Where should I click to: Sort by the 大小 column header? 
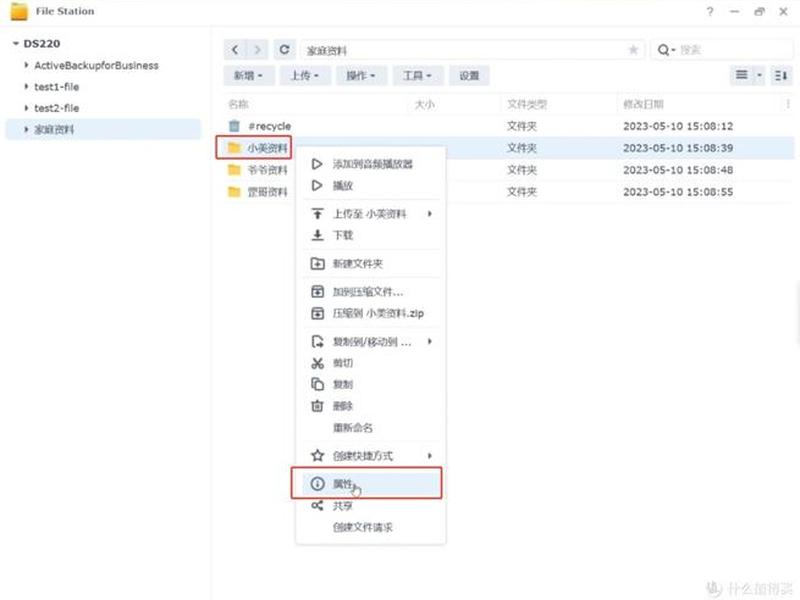[424, 104]
